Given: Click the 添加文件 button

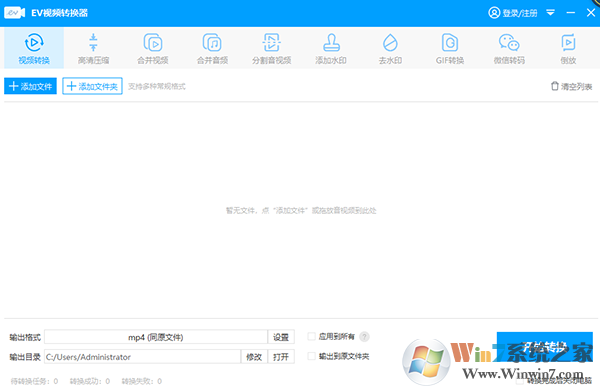Looking at the screenshot, I should click(30, 86).
